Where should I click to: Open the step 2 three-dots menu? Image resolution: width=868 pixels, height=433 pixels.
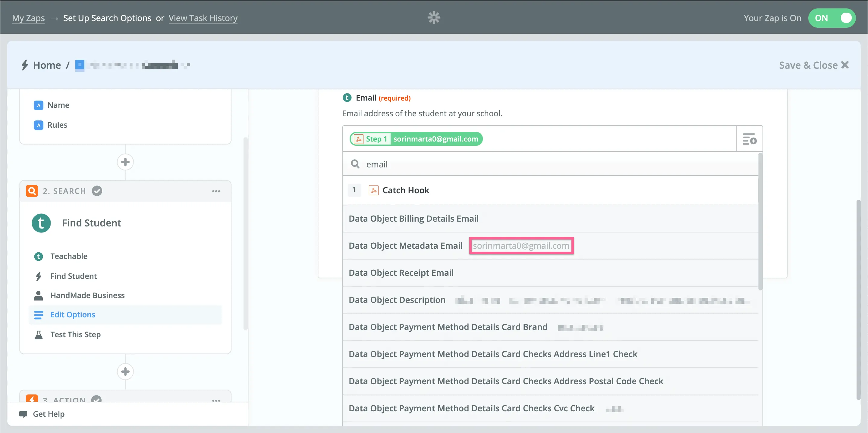pos(216,191)
